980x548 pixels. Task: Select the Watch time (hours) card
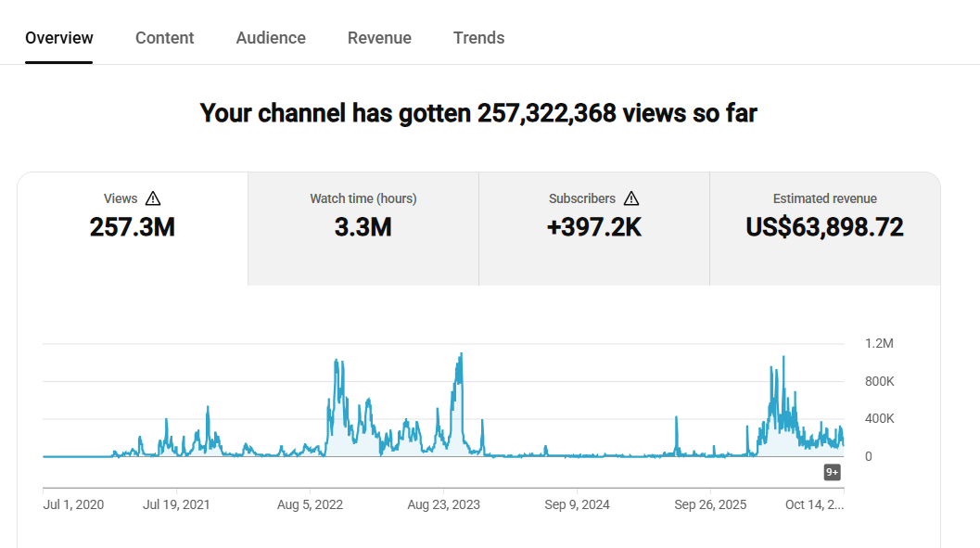click(363, 229)
